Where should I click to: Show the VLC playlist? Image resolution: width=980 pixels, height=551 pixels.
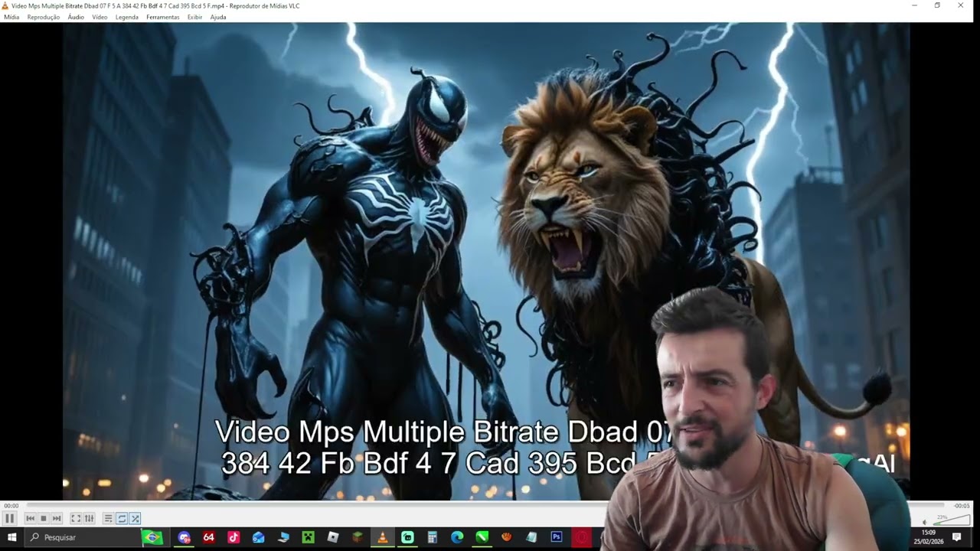tap(108, 519)
